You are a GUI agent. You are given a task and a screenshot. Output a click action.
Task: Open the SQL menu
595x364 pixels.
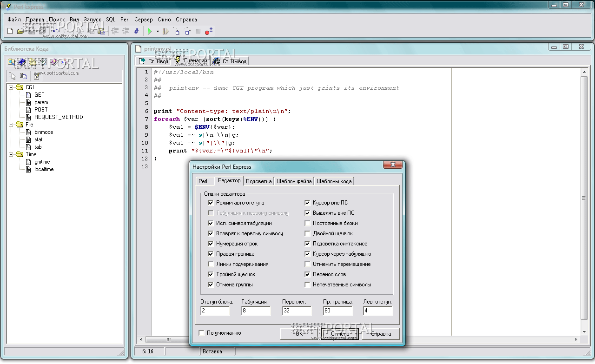tap(111, 20)
